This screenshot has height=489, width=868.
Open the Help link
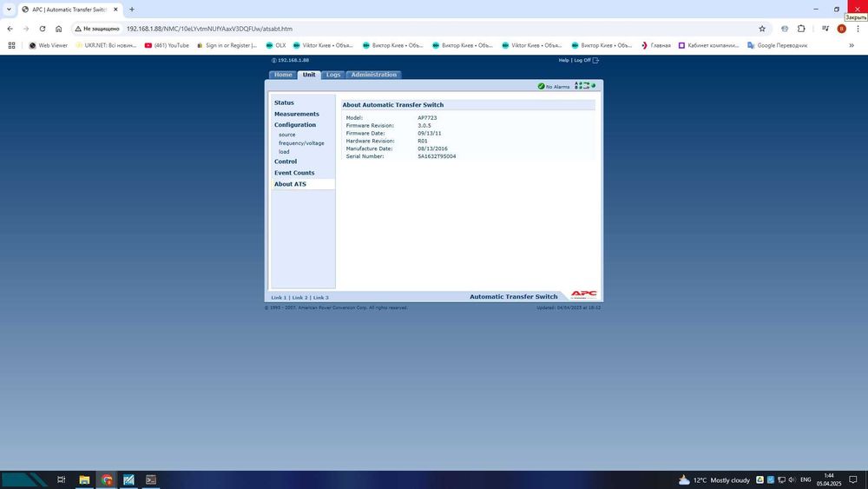coord(563,60)
